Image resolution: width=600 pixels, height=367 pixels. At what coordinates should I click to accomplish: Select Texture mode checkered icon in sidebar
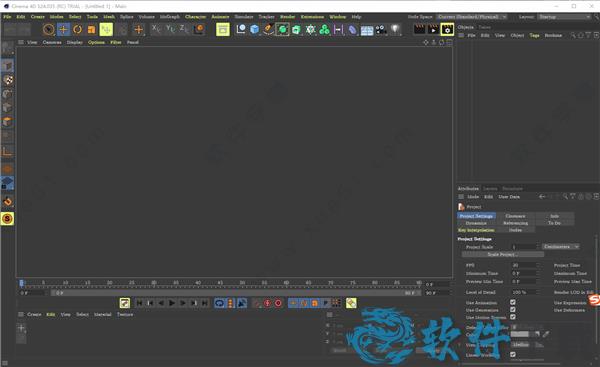[8, 80]
